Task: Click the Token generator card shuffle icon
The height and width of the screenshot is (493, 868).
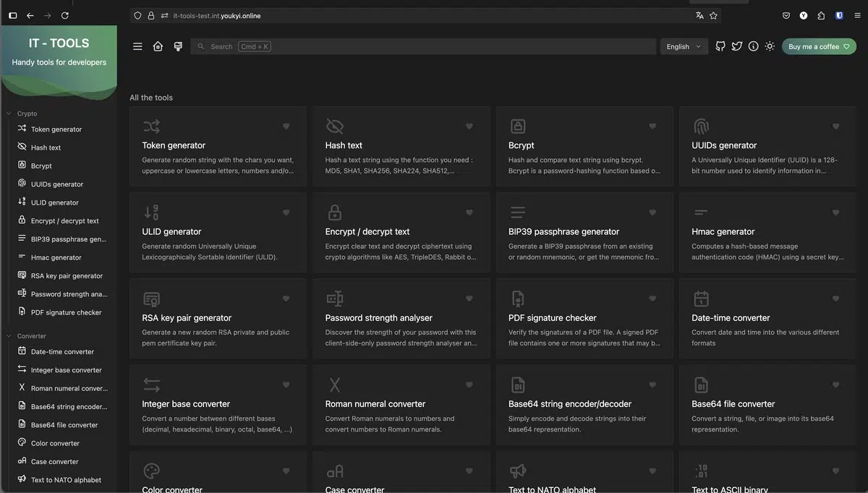Action: pos(151,127)
